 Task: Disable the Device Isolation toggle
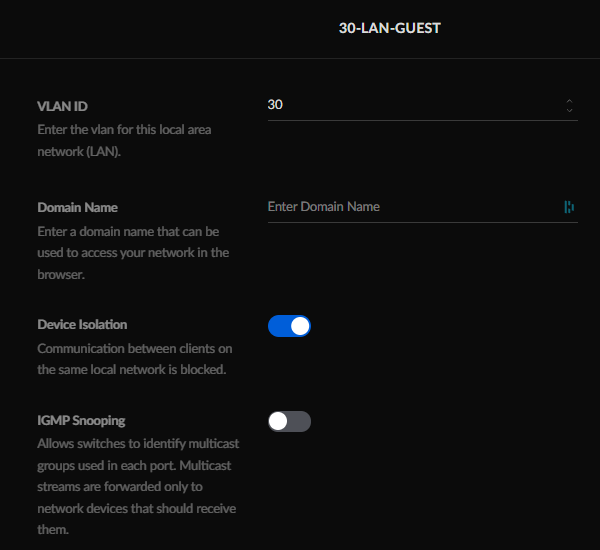pos(289,326)
